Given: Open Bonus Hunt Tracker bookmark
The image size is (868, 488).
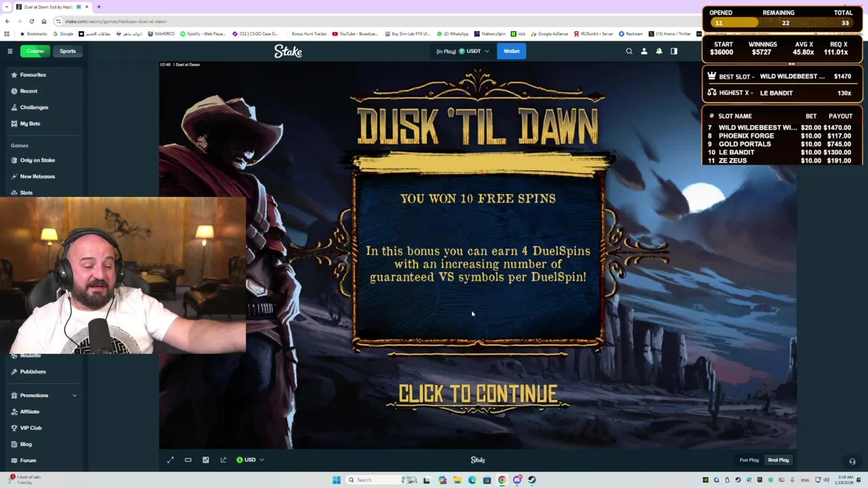Looking at the screenshot, I should pos(307,33).
